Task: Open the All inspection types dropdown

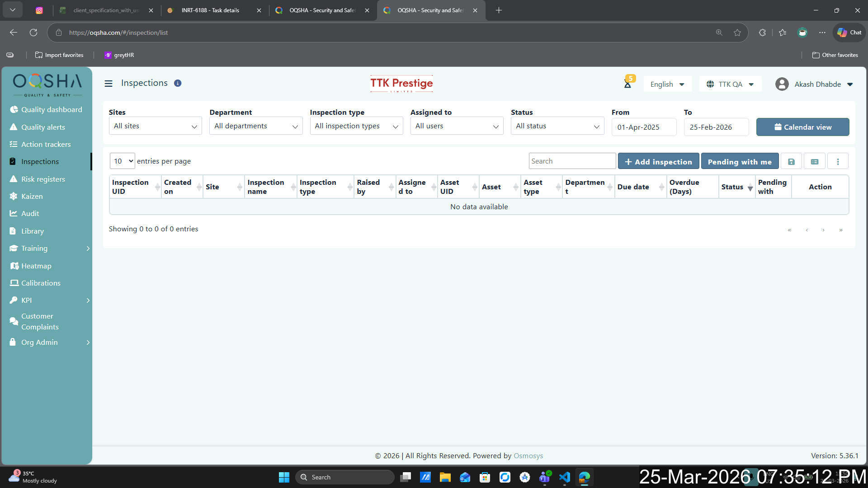Action: coord(356,126)
